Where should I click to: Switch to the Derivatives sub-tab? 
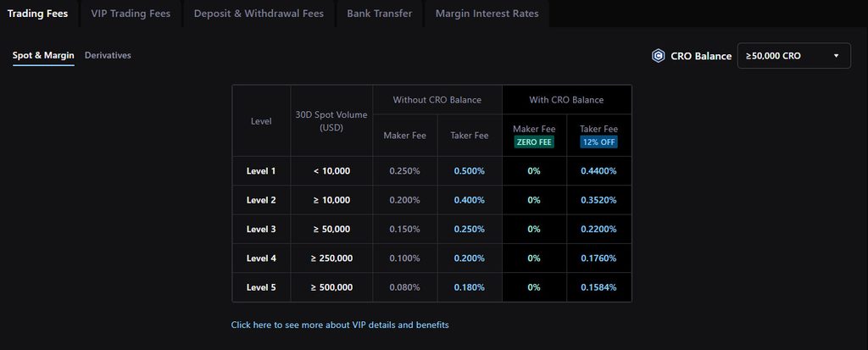(x=108, y=55)
